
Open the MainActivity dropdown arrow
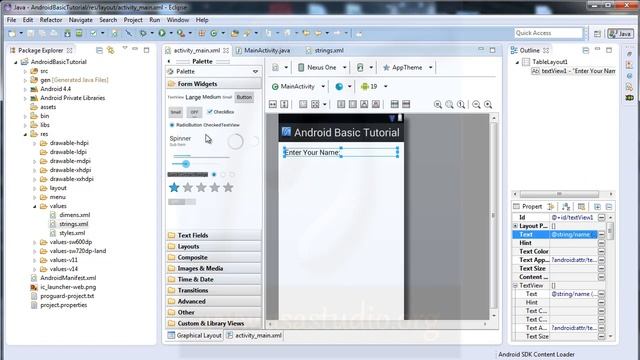[x=323, y=87]
